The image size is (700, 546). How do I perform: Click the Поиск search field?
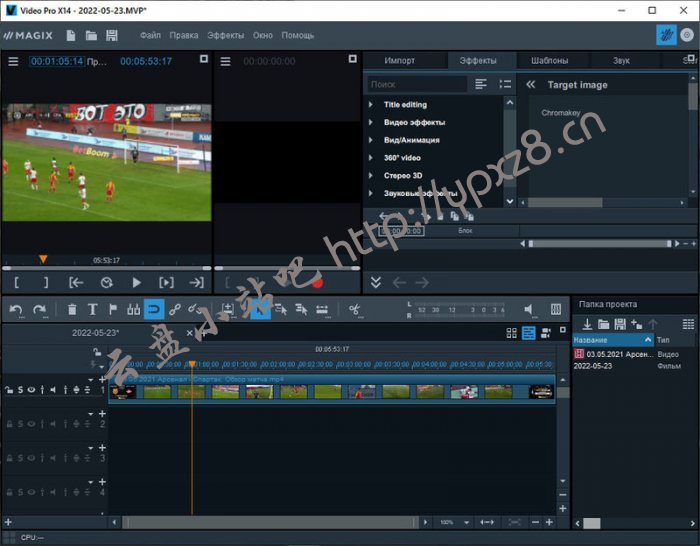pyautogui.click(x=417, y=84)
